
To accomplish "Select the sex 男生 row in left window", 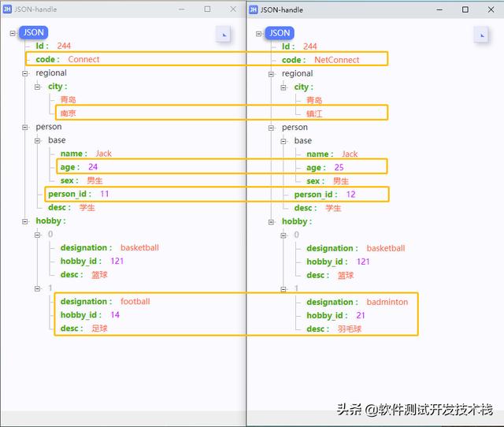I will click(x=81, y=180).
